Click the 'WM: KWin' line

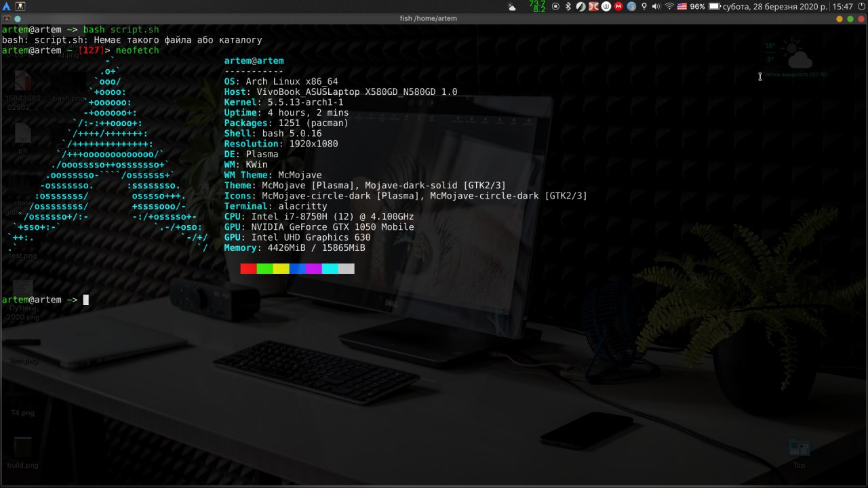click(245, 165)
